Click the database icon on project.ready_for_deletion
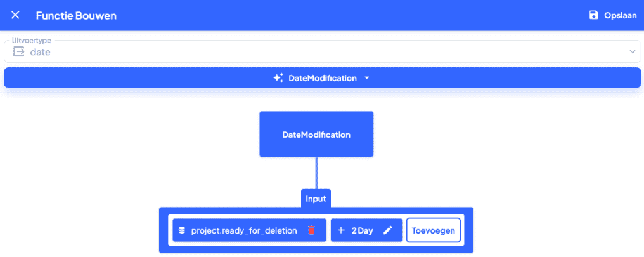644x257 pixels. pos(182,230)
